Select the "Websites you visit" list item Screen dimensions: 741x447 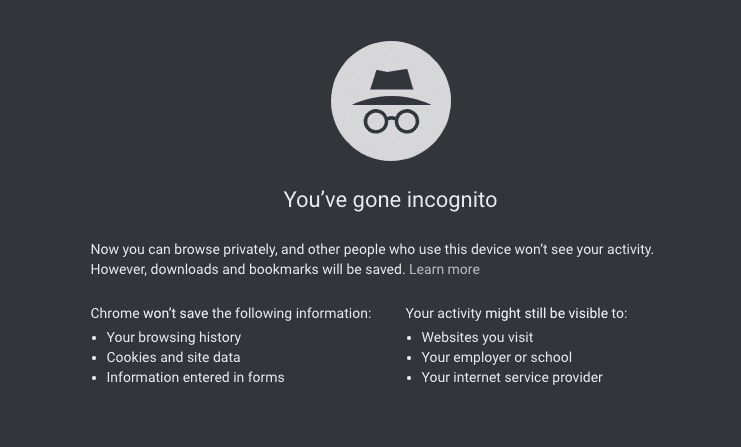(x=477, y=337)
